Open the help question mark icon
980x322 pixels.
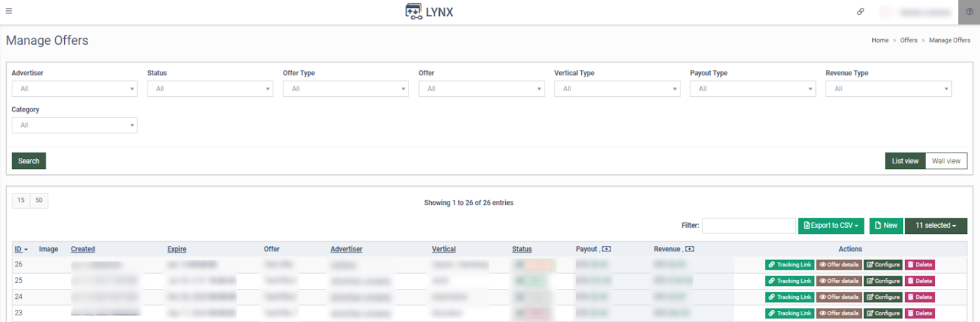(x=970, y=12)
